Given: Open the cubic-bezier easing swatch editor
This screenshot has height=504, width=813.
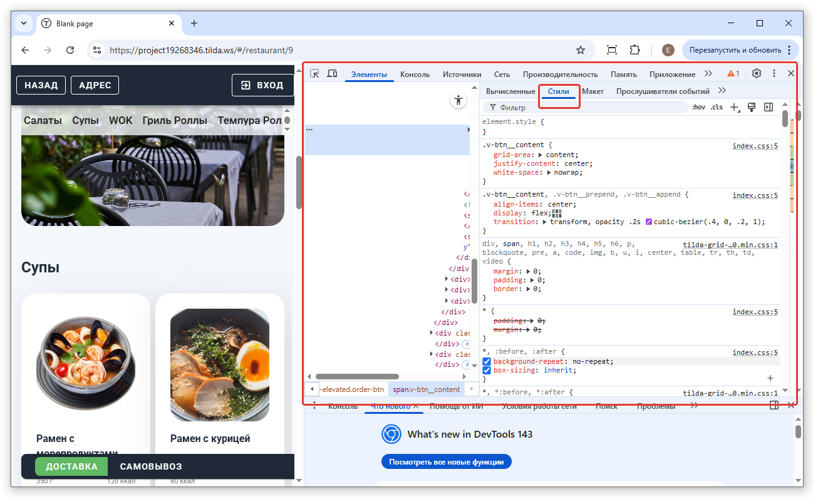Looking at the screenshot, I should pos(649,222).
